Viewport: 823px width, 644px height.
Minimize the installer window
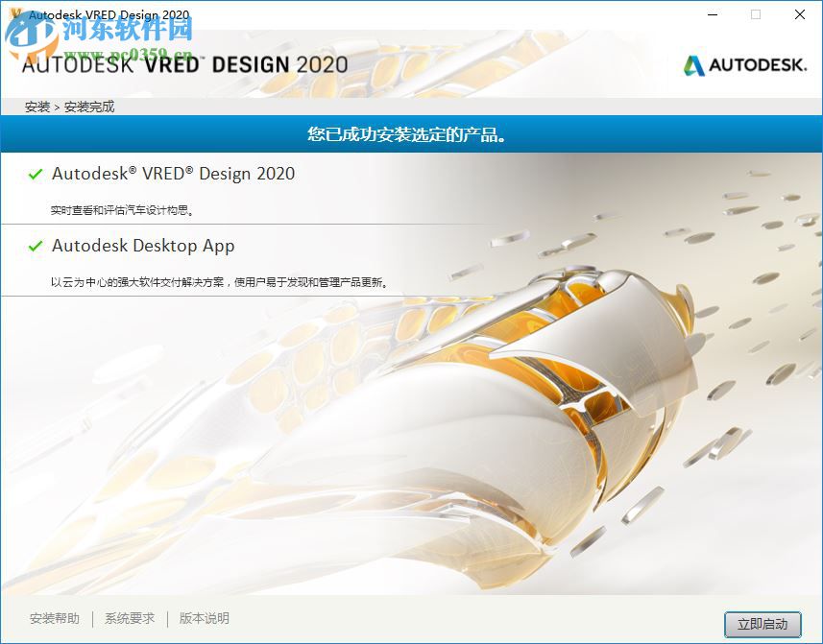pyautogui.click(x=712, y=15)
